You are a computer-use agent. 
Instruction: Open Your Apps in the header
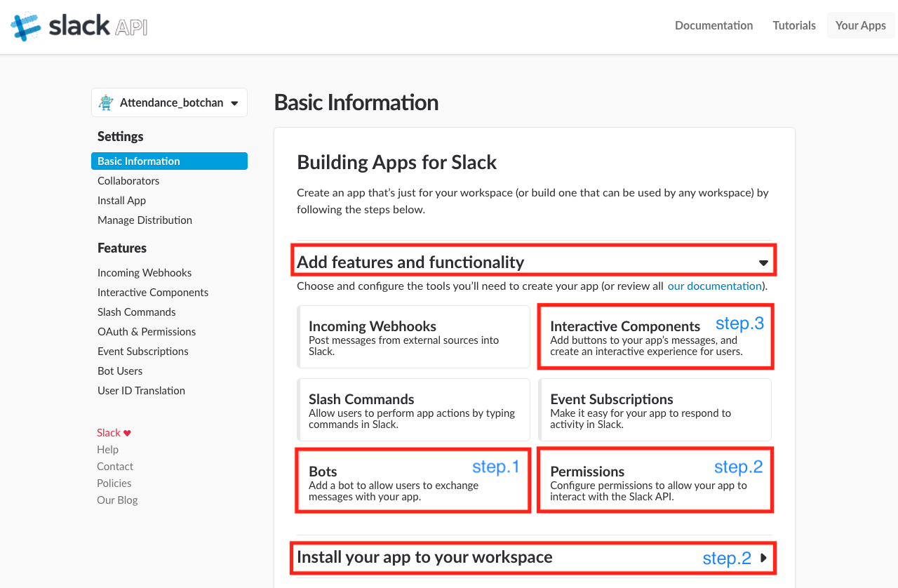tap(860, 25)
